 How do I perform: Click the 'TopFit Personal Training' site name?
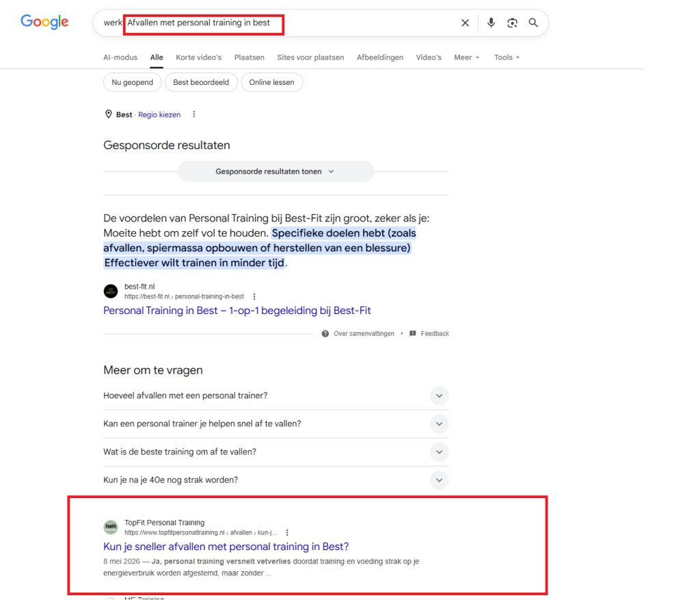pos(164,523)
